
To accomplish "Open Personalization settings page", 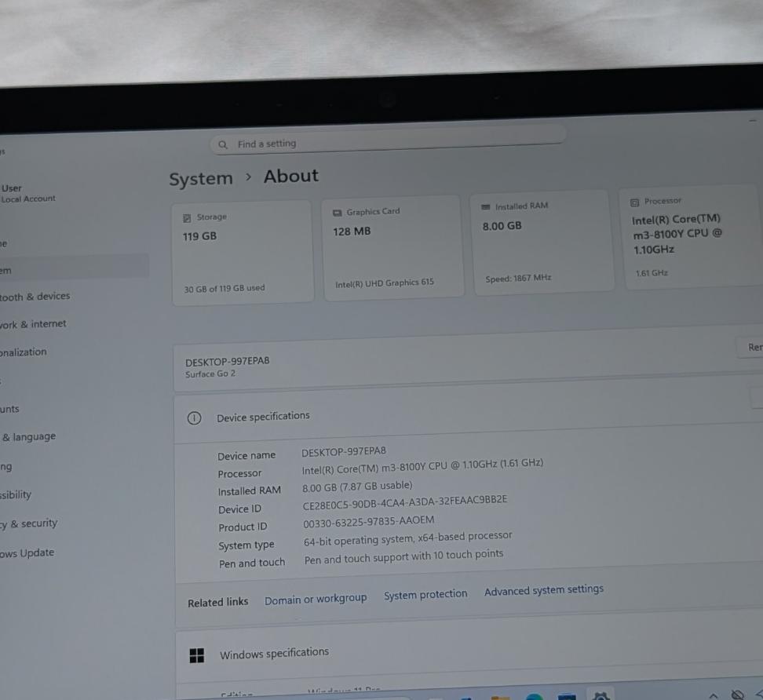I will pos(24,352).
